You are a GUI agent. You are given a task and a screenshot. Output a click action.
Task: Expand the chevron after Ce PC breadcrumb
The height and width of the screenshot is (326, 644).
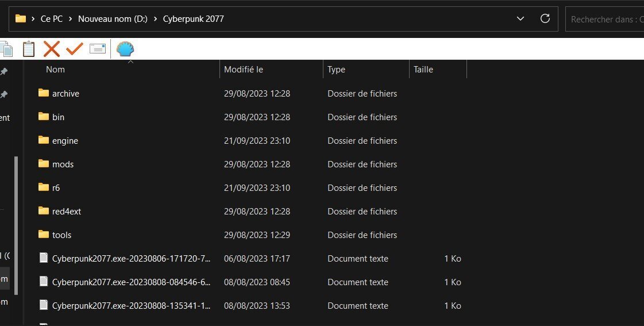tap(71, 18)
